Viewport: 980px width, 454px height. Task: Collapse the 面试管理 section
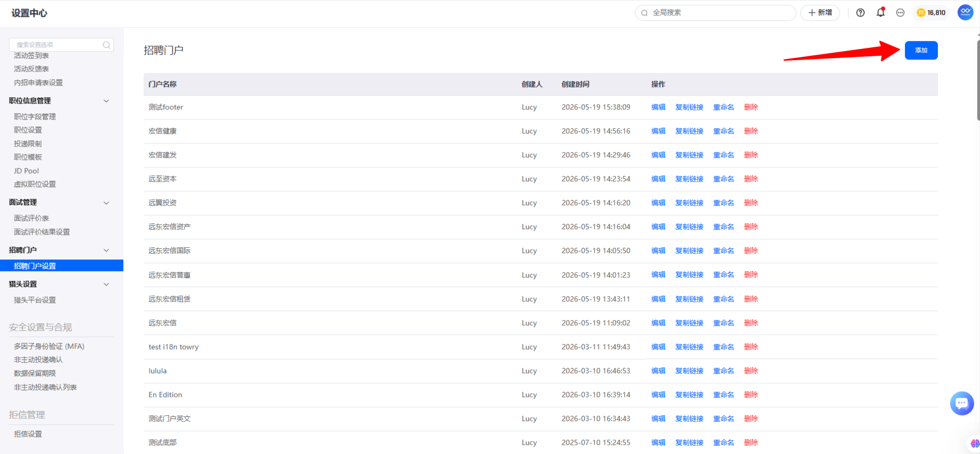(106, 203)
